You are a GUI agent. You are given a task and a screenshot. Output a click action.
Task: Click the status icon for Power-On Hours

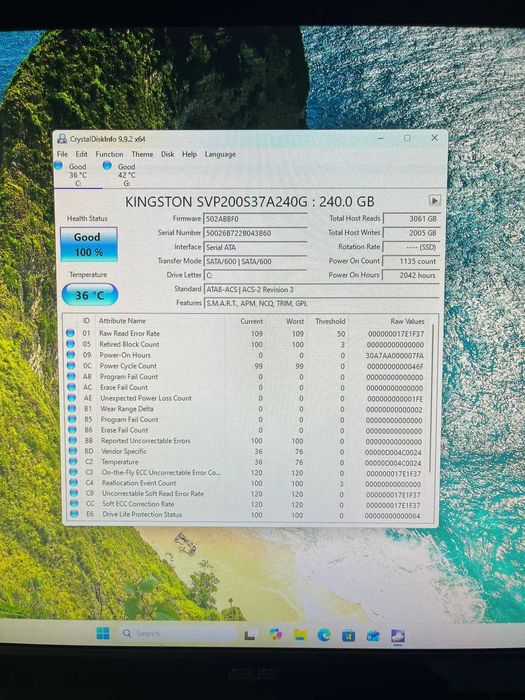coord(71,354)
